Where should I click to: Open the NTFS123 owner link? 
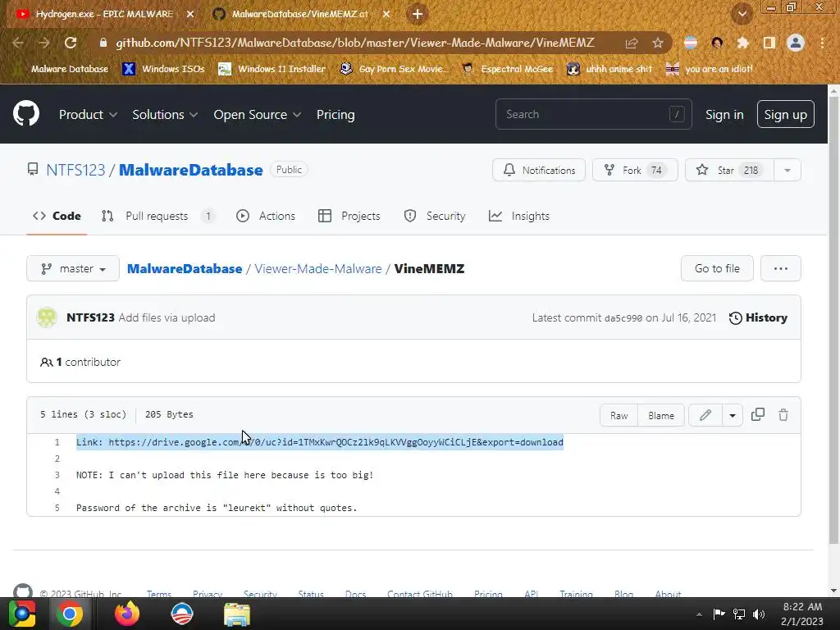(75, 170)
